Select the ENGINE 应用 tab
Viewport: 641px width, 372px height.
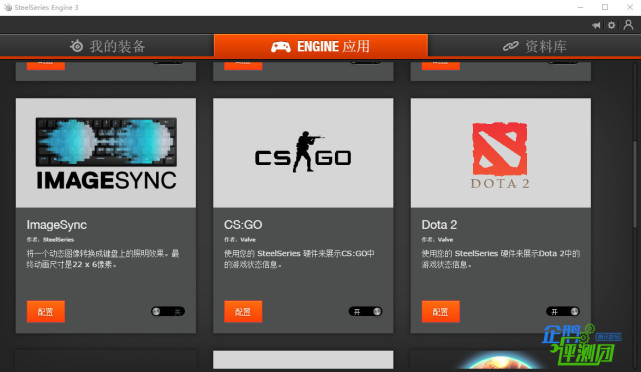(321, 45)
